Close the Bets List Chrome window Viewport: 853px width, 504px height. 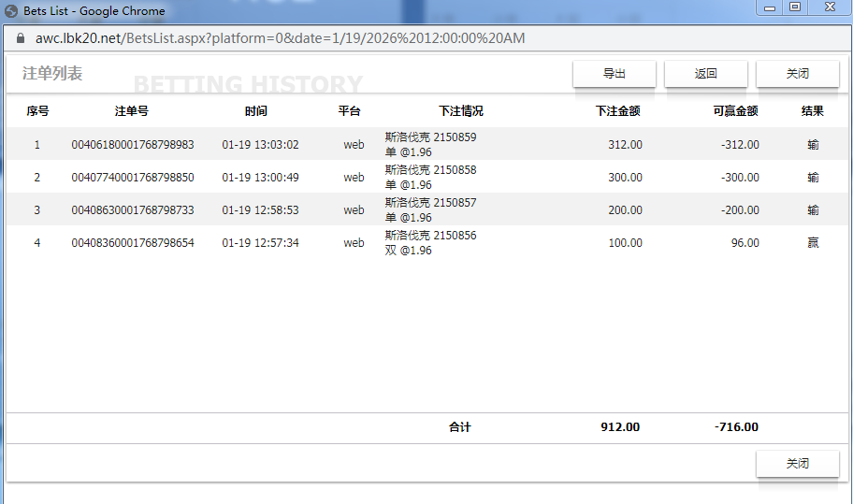pyautogui.click(x=830, y=7)
